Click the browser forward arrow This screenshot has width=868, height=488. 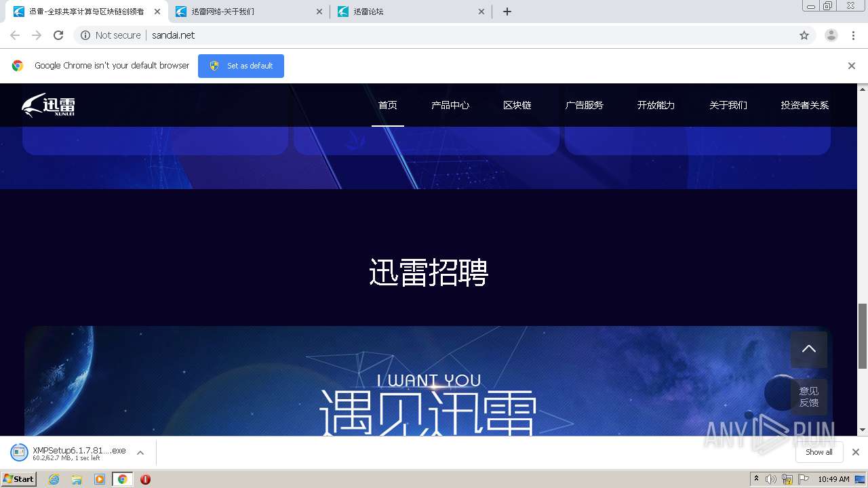[37, 35]
